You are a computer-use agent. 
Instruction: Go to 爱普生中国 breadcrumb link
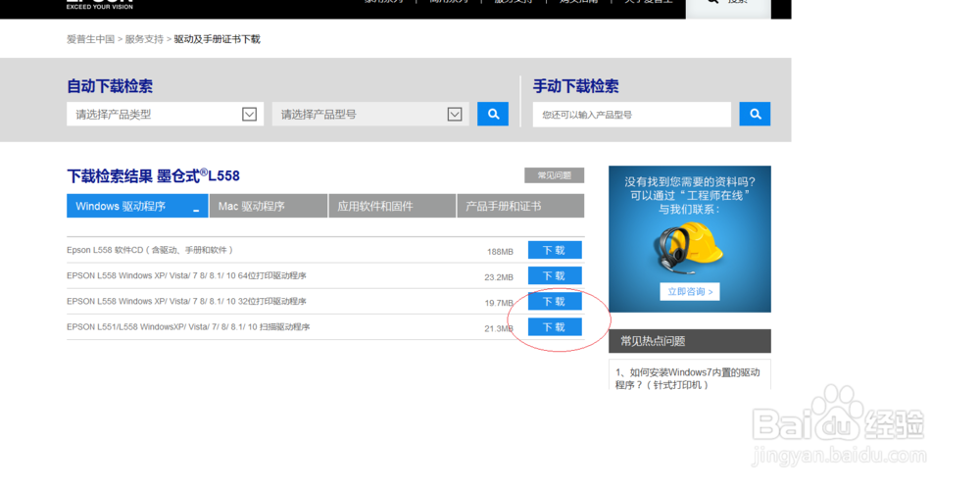[90, 39]
